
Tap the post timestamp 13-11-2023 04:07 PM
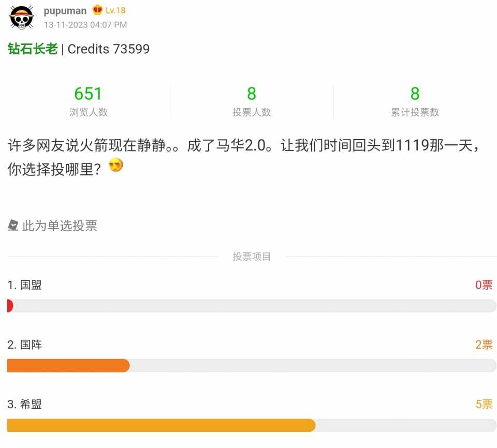[x=85, y=25]
